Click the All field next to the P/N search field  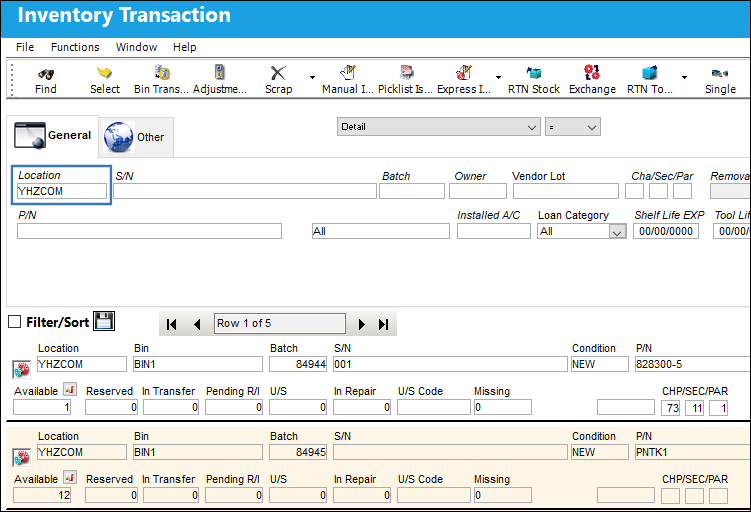(x=381, y=231)
